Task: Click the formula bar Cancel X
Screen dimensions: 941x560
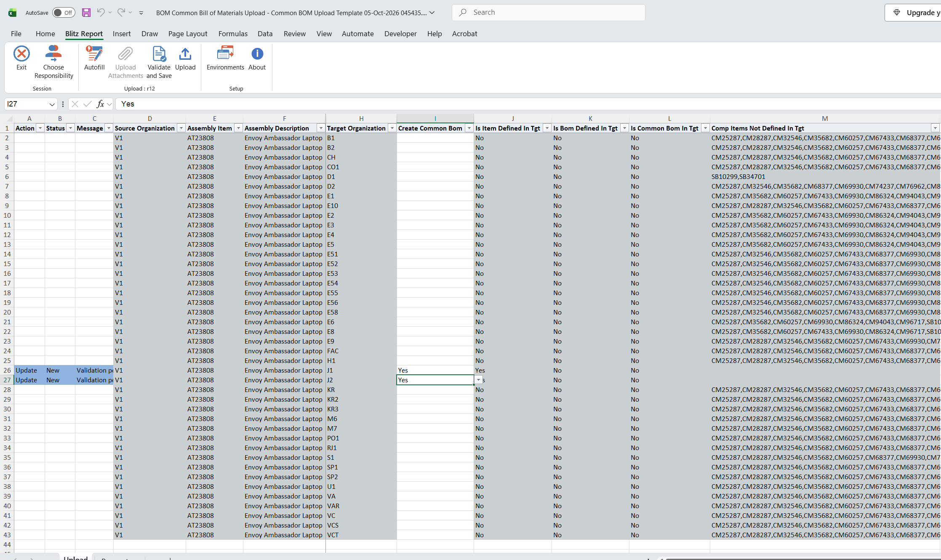Action: click(x=75, y=104)
